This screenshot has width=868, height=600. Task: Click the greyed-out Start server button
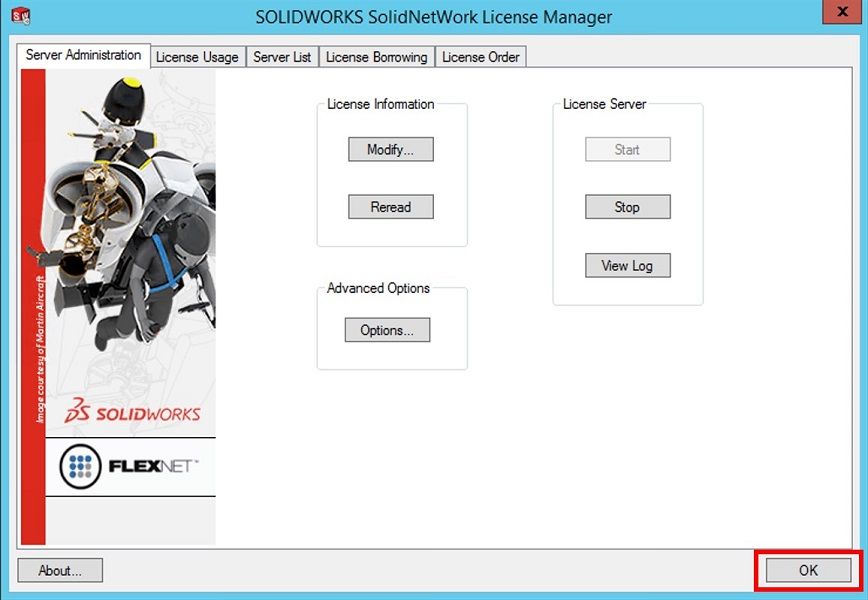(627, 150)
